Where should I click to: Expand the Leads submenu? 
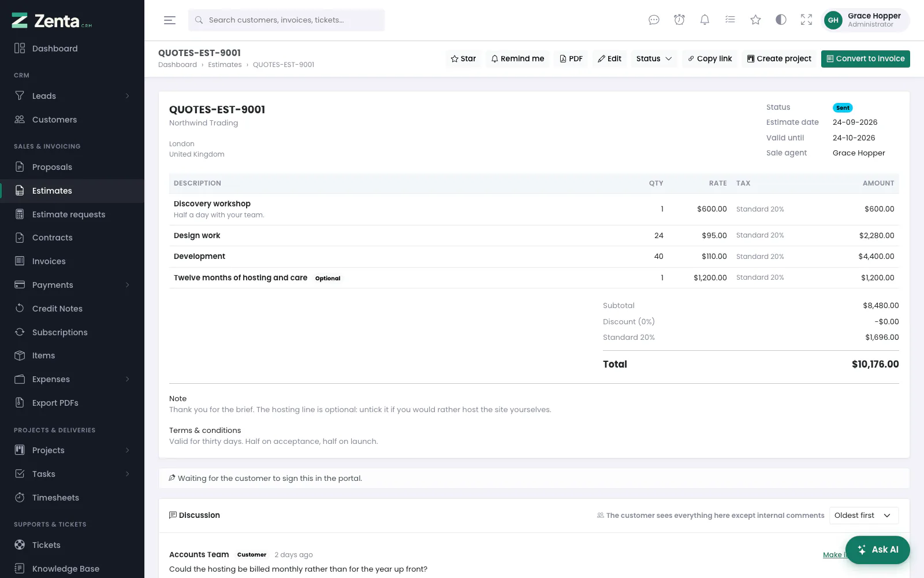coord(72,96)
